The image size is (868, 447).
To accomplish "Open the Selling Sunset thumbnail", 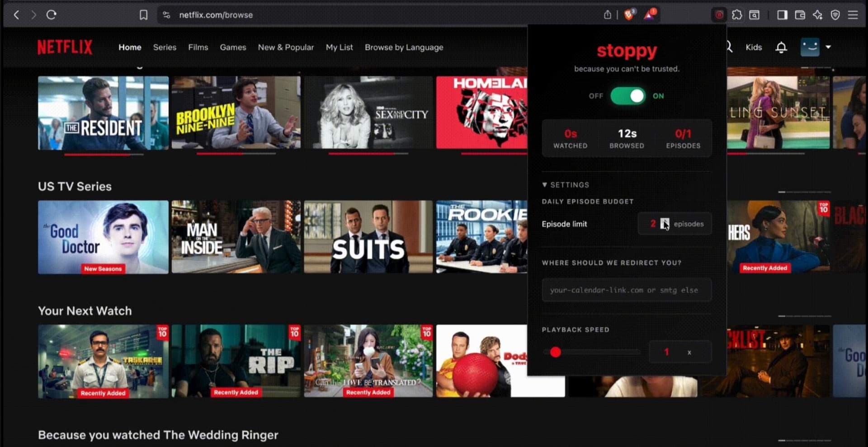I will point(778,113).
